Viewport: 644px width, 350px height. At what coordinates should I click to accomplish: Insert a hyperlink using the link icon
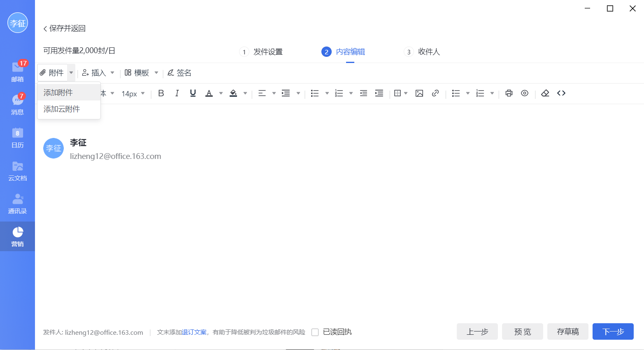coord(435,93)
